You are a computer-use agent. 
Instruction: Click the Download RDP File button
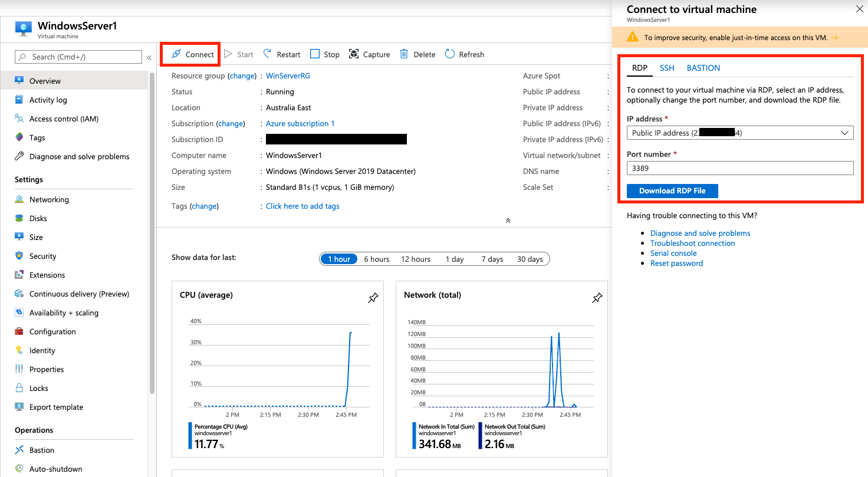pyautogui.click(x=672, y=190)
